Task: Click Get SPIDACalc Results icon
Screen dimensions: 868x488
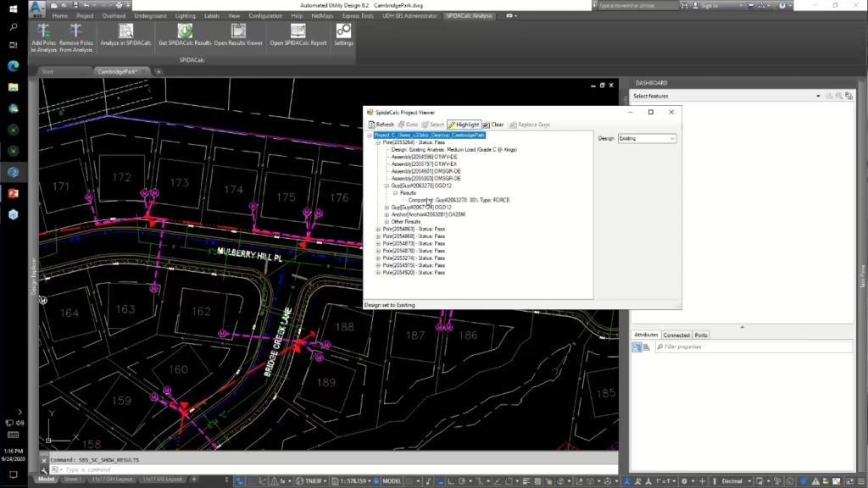Action: [x=185, y=31]
